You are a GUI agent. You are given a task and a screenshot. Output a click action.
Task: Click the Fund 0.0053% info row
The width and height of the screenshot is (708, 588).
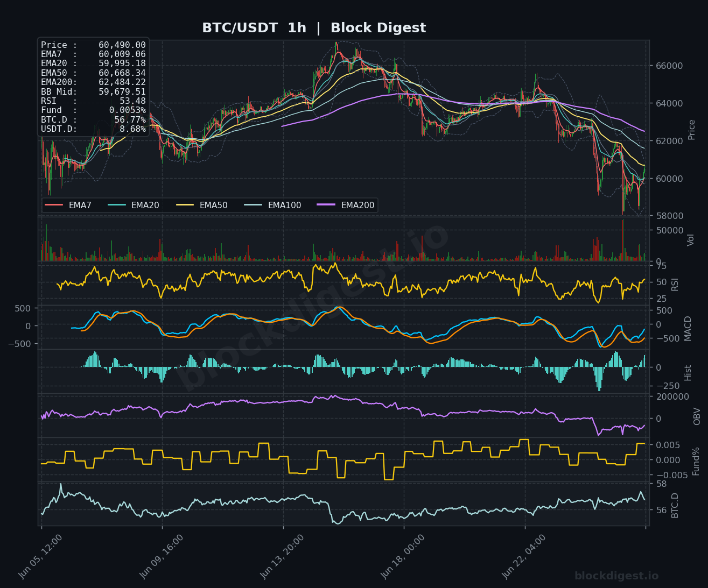point(93,110)
